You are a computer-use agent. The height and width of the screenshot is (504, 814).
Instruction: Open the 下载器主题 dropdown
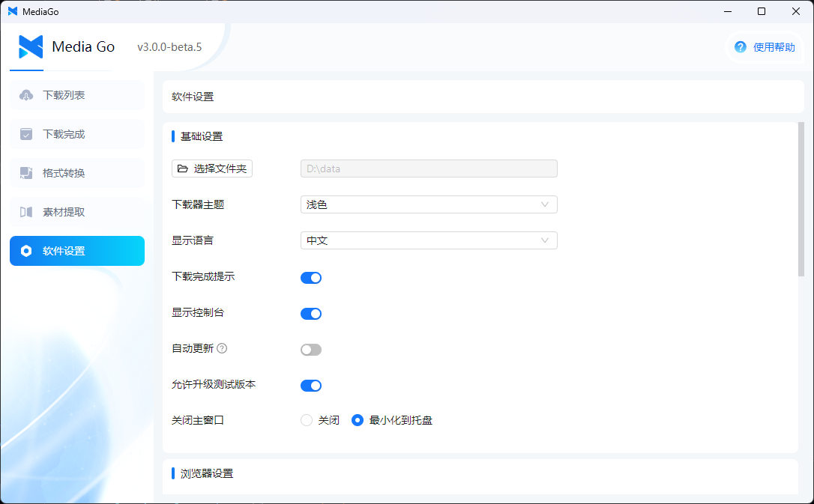[428, 204]
